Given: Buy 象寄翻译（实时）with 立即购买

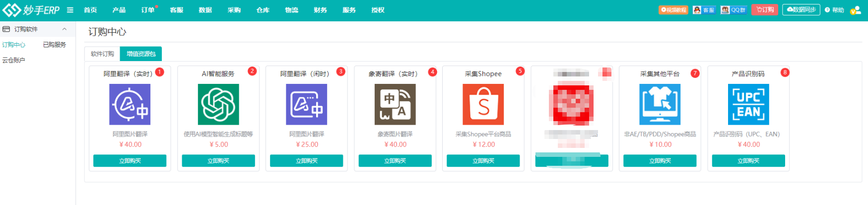Looking at the screenshot, I should tap(395, 161).
